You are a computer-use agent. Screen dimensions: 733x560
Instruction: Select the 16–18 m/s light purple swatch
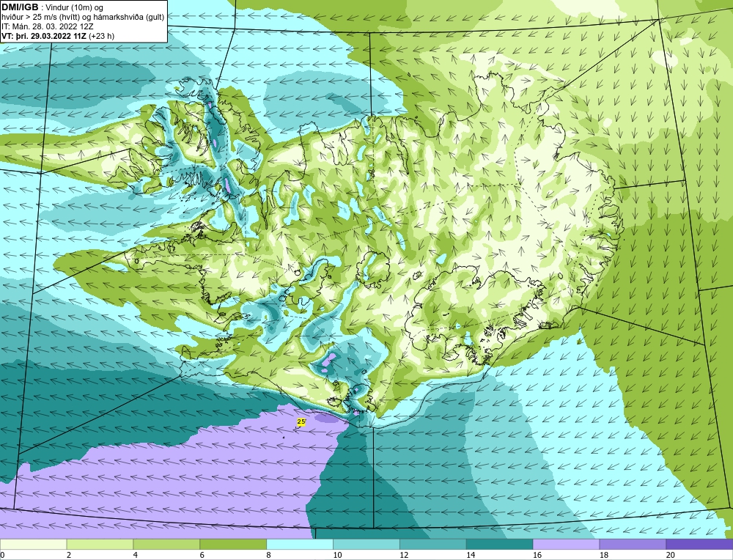click(566, 545)
